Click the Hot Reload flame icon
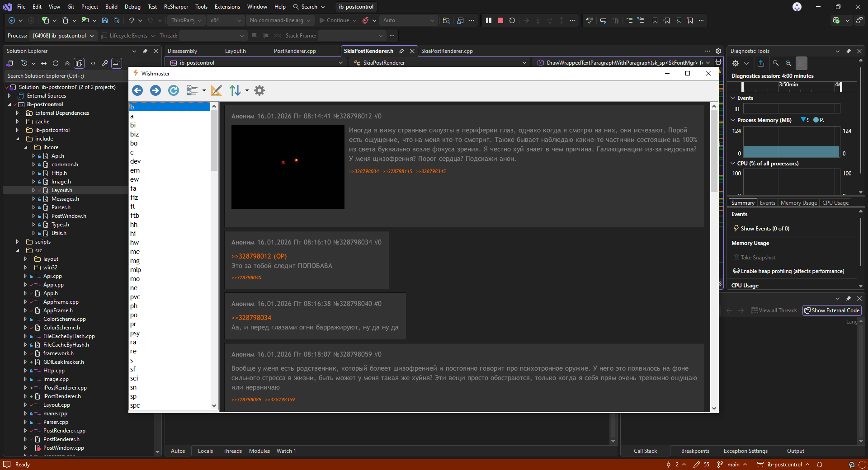Image resolution: width=868 pixels, height=470 pixels. pyautogui.click(x=365, y=20)
